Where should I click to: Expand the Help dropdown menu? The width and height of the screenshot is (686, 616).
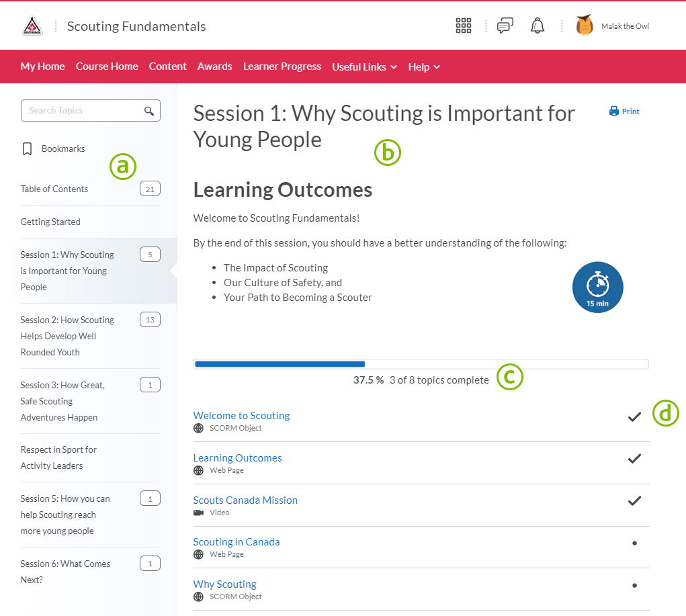coord(424,67)
